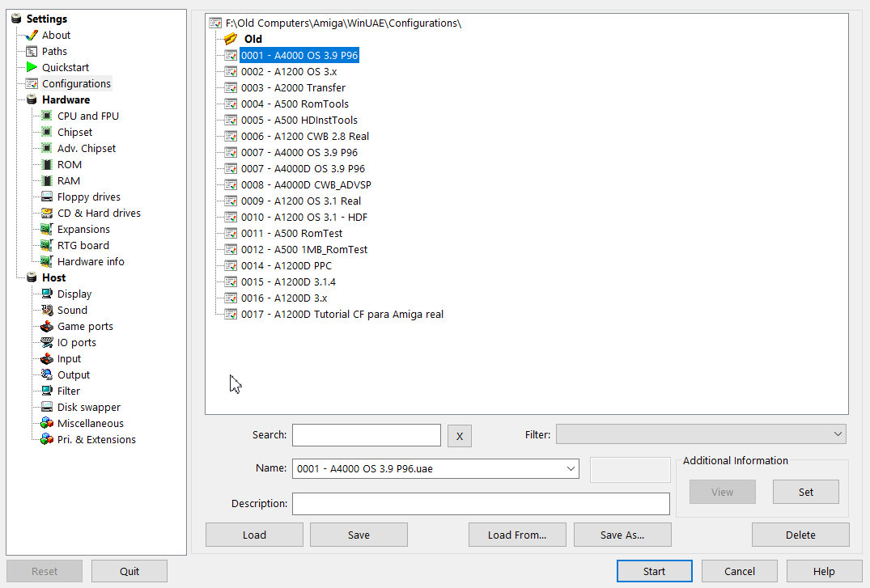Click the Game ports joystick icon
The height and width of the screenshot is (588, 870).
tap(47, 326)
